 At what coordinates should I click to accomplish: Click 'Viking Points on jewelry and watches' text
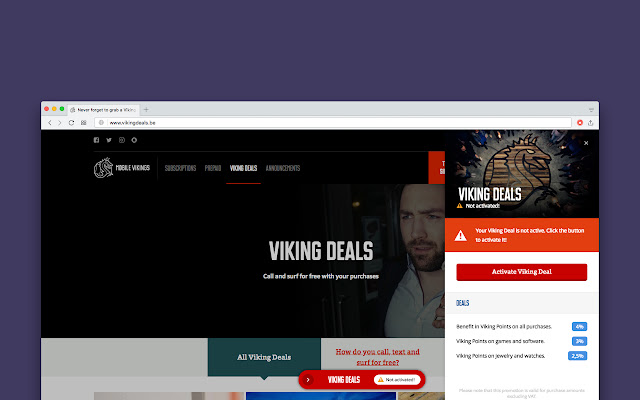501,356
